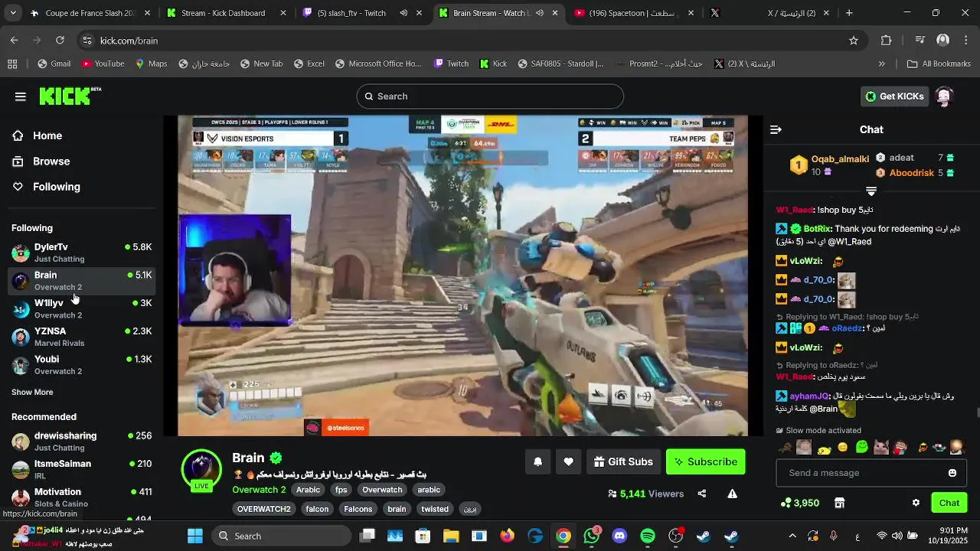980x551 pixels.
Task: Open Chrome three-dot menu
Action: [x=965, y=41]
